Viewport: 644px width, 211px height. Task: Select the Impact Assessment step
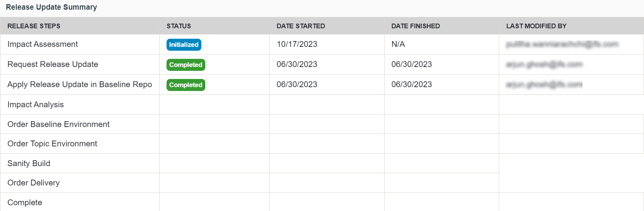[x=43, y=44]
